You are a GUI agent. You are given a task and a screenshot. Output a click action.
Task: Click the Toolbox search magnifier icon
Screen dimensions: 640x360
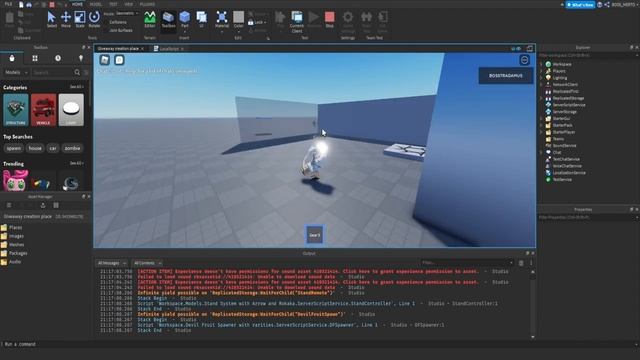(x=77, y=72)
